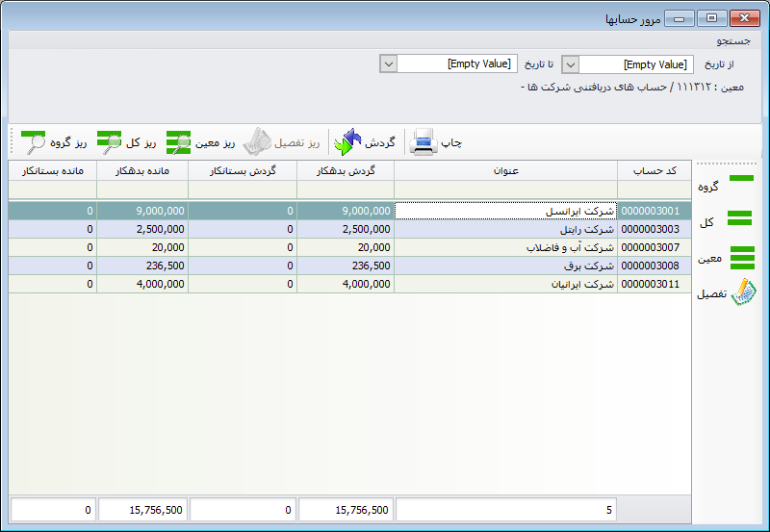The height and width of the screenshot is (532, 770).
Task: Select the کل level icon in sidebar
Action: pyautogui.click(x=739, y=218)
